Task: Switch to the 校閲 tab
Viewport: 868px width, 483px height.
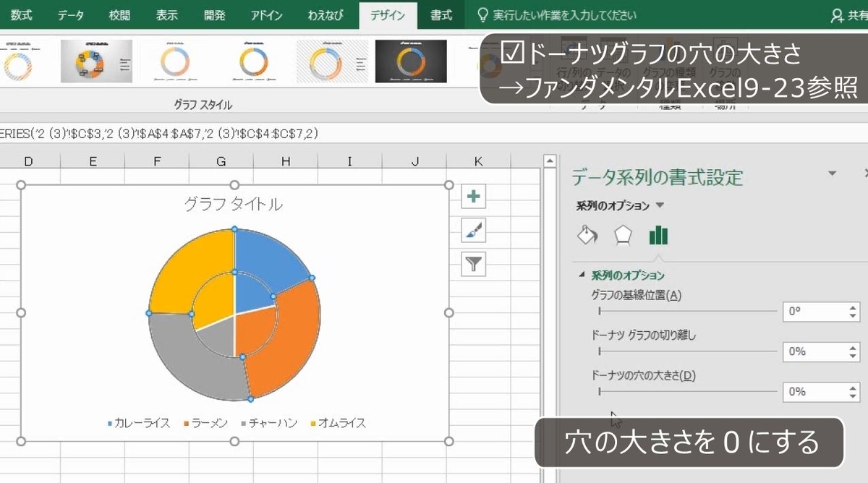Action: point(119,14)
